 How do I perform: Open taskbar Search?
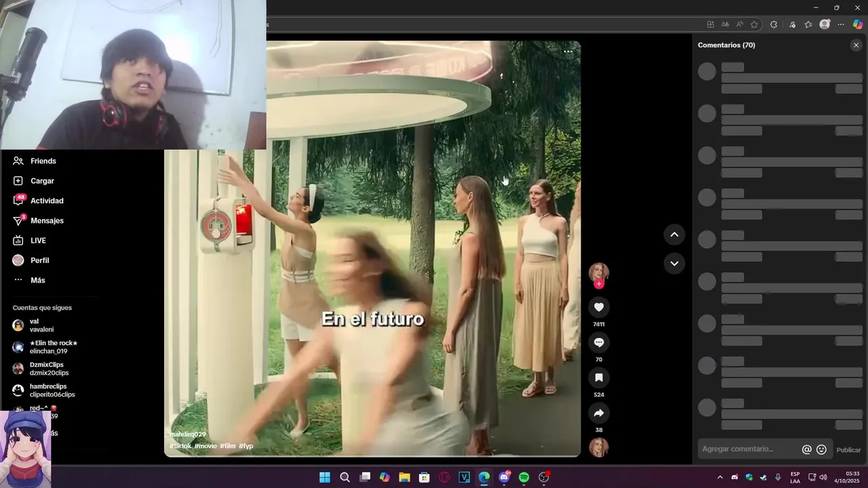tap(344, 477)
